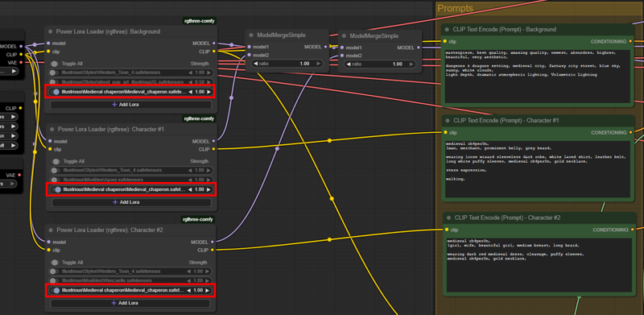Click the Strength header in Character #2 Lora Loader
The height and width of the screenshot is (315, 644).
click(197, 263)
